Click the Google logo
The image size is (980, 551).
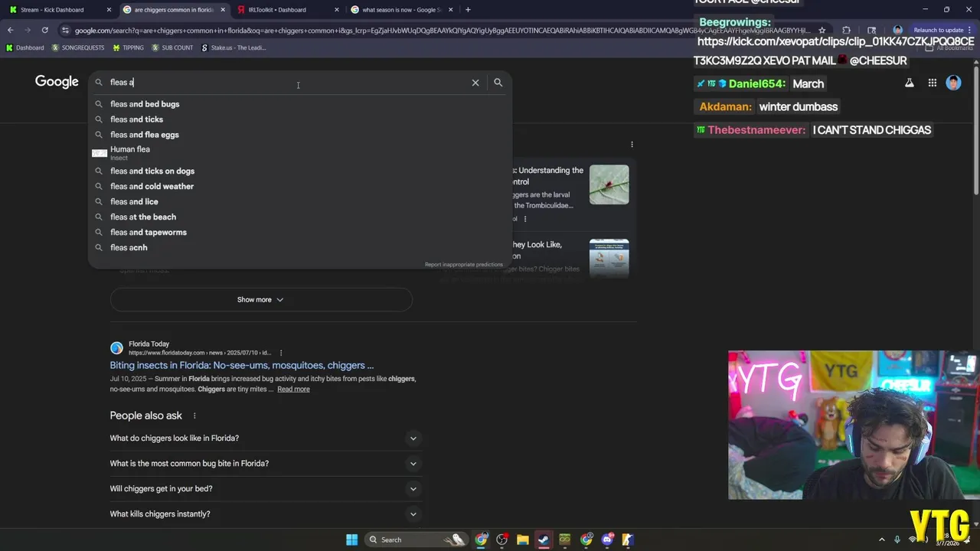[57, 82]
